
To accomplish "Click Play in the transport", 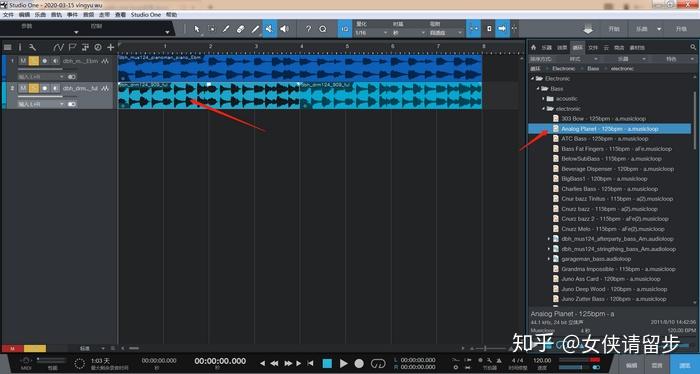I will (x=343, y=363).
